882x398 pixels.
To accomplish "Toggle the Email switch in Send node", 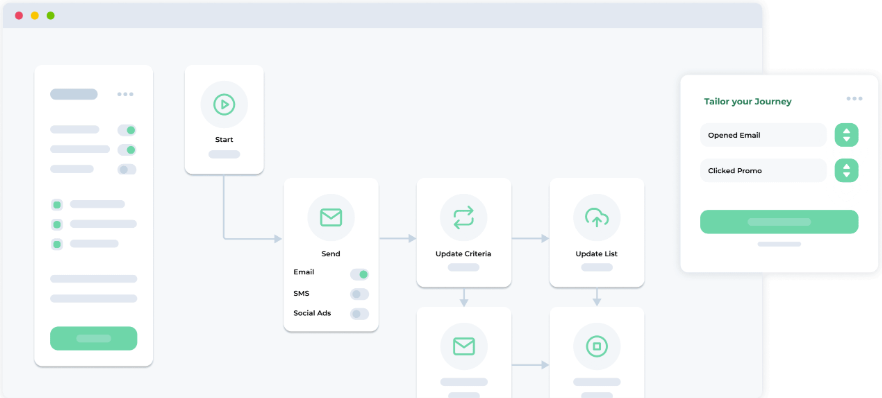I will tap(359, 274).
